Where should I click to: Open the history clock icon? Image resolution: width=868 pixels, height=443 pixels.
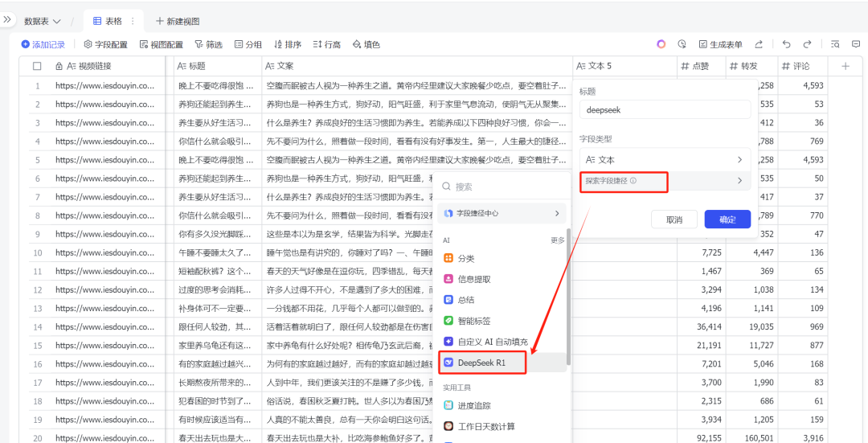(x=682, y=44)
